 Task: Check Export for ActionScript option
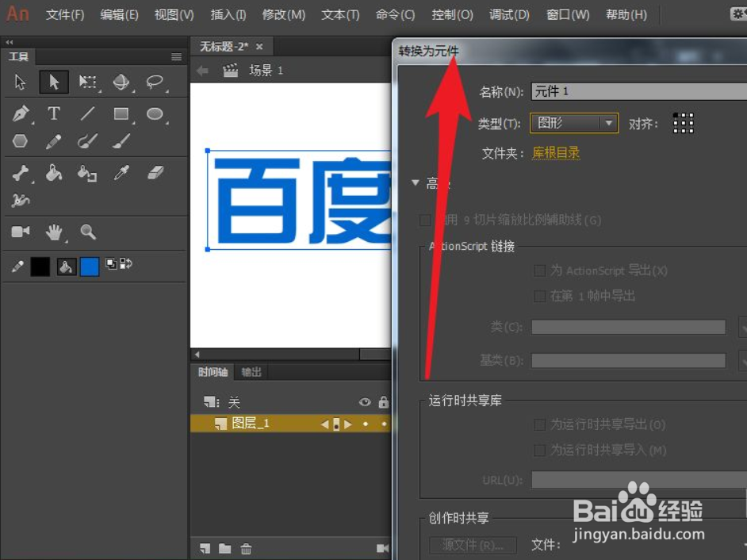tap(539, 270)
